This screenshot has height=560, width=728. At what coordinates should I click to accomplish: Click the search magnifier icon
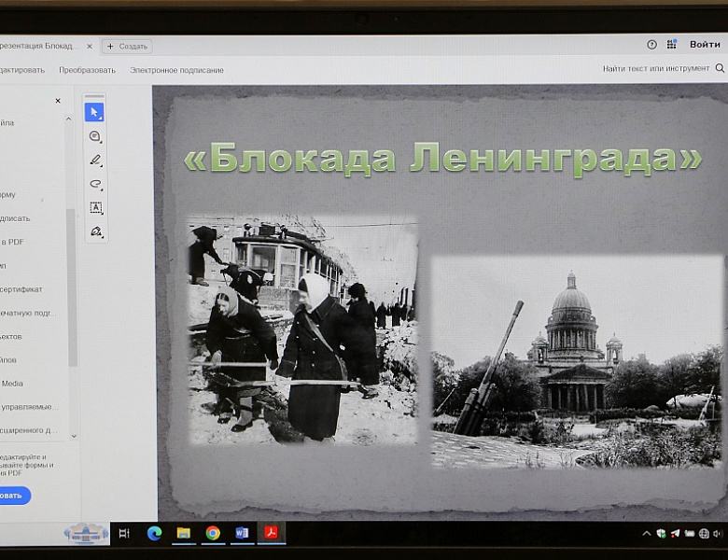click(x=720, y=68)
